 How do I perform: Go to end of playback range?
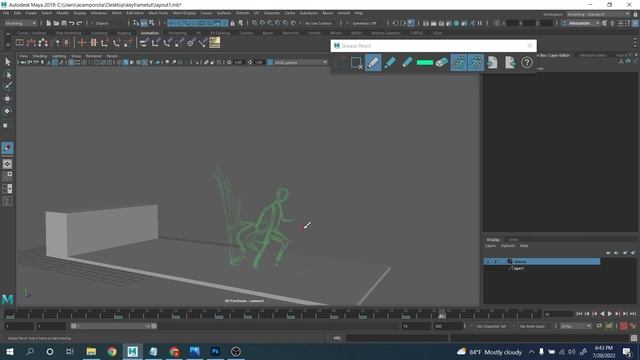633,313
